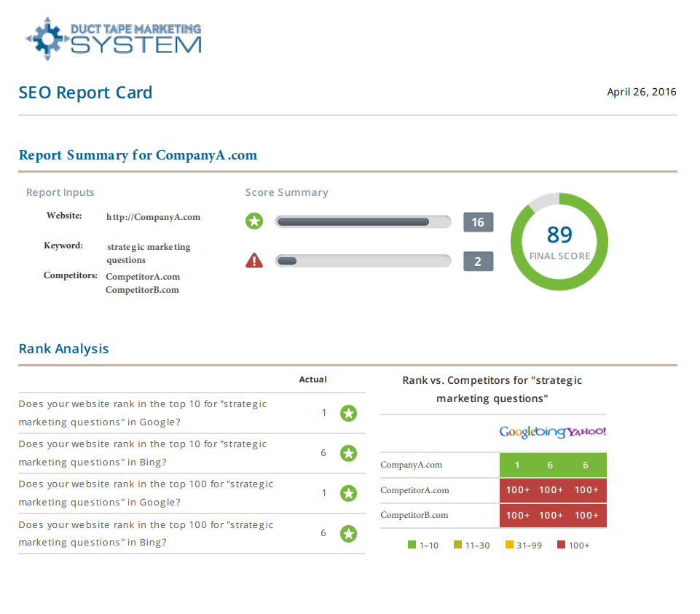Click the top 100 in Bing question text
700x614 pixels.
(x=146, y=534)
